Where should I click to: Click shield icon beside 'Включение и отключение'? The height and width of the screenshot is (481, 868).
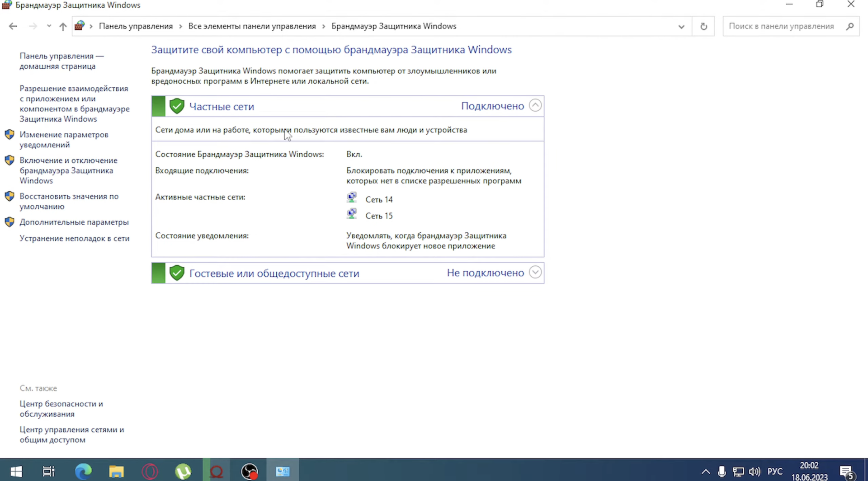tap(9, 160)
